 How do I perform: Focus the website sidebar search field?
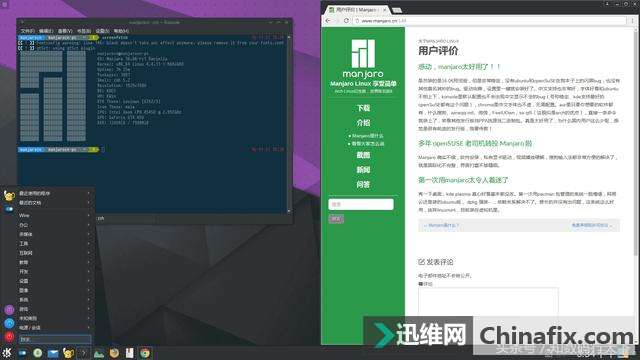point(361,204)
